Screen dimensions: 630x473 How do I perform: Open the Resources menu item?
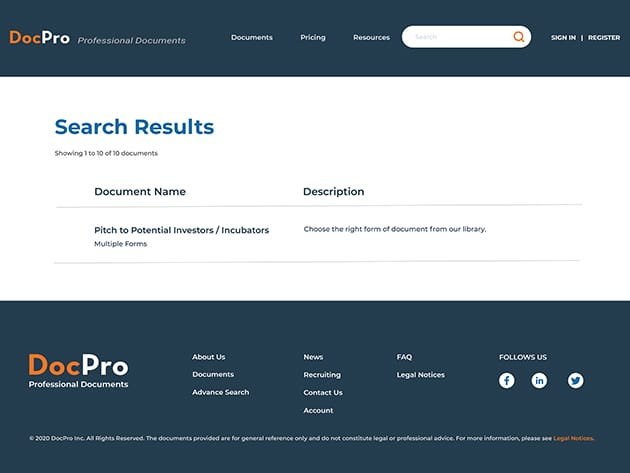coord(371,38)
